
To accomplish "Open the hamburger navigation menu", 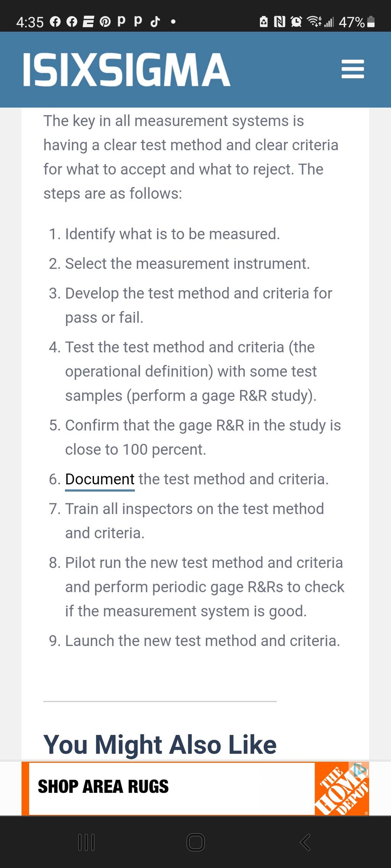I will (352, 69).
